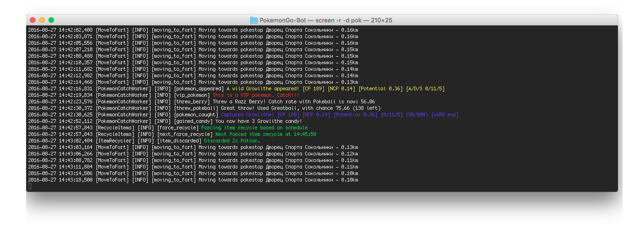The width and height of the screenshot is (644, 229).
Task: Click the [gained_candy] event tag
Action: 193,121
